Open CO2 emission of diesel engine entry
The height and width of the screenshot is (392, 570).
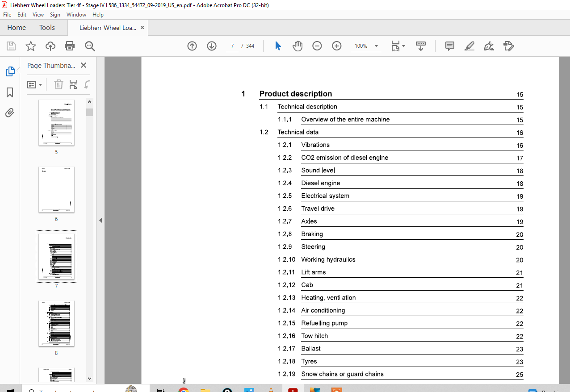pos(345,158)
